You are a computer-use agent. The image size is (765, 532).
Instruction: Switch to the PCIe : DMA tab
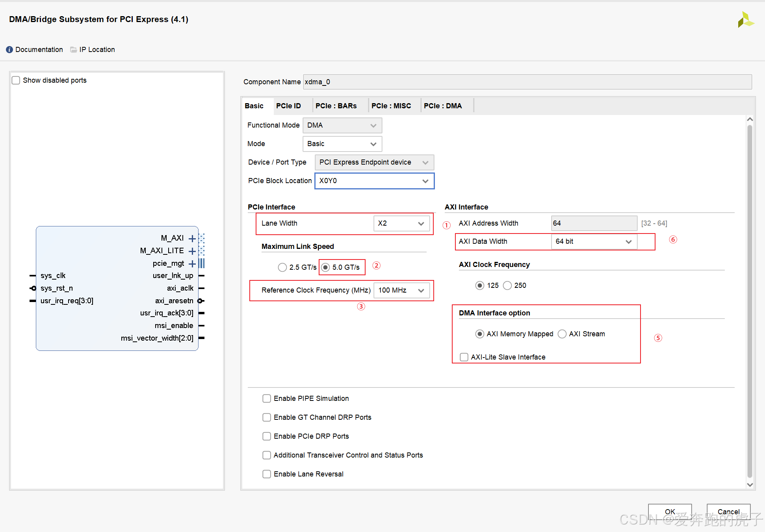(443, 106)
